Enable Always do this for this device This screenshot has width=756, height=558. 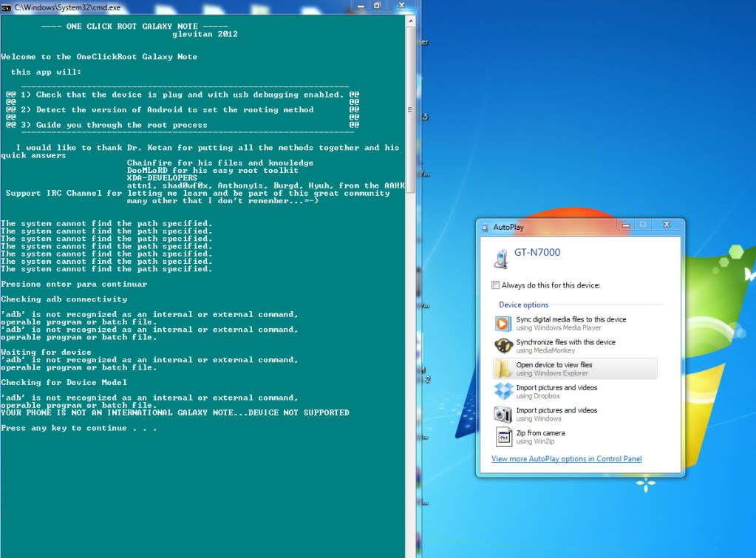[x=496, y=285]
